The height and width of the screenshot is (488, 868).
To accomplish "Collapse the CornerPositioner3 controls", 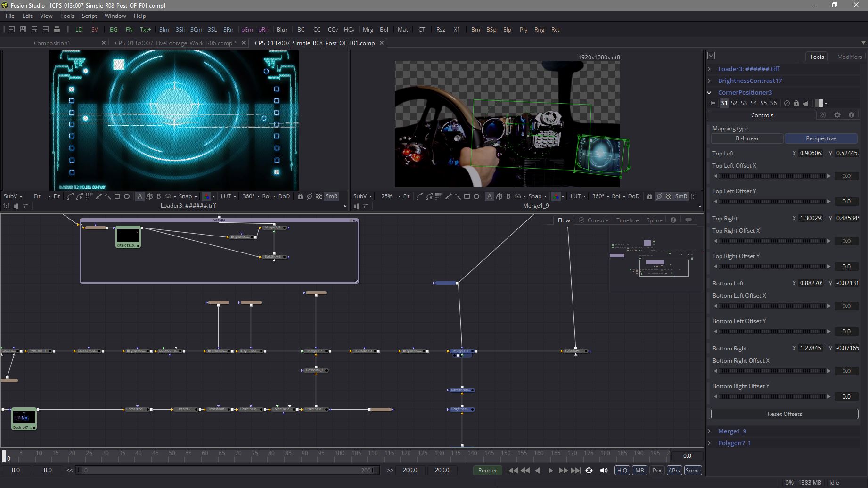I will point(710,92).
